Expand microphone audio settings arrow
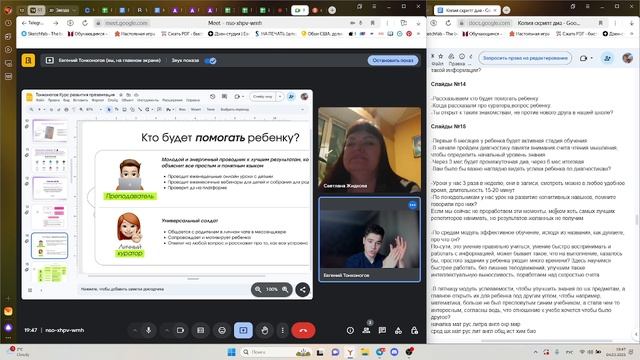The width and height of the screenshot is (640, 360). pyautogui.click(x=135, y=330)
